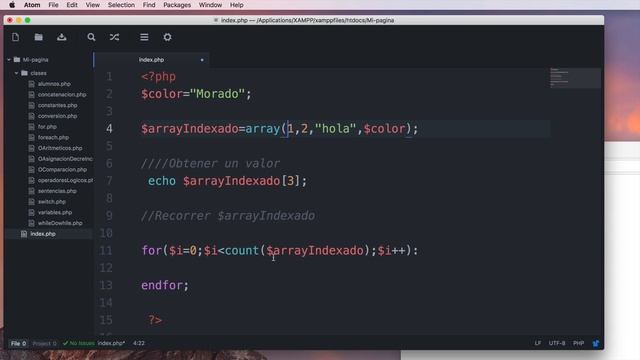This screenshot has height=360, width=640.
Task: Click the Save File toolbar icon
Action: click(62, 37)
